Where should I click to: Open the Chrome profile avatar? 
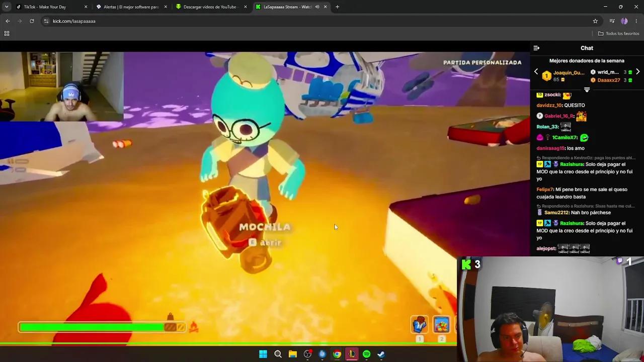[x=624, y=21]
